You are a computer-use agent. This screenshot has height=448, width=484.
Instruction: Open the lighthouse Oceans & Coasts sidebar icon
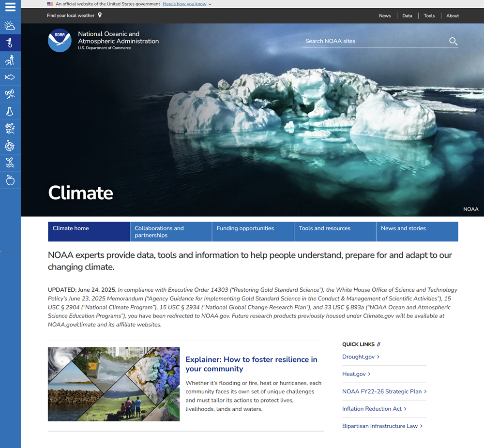[10, 60]
